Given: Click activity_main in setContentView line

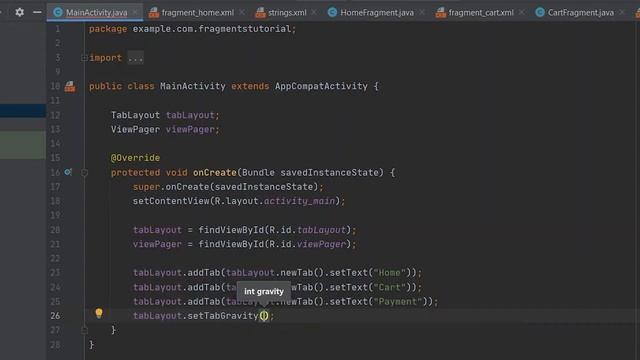Looking at the screenshot, I should (300, 201).
